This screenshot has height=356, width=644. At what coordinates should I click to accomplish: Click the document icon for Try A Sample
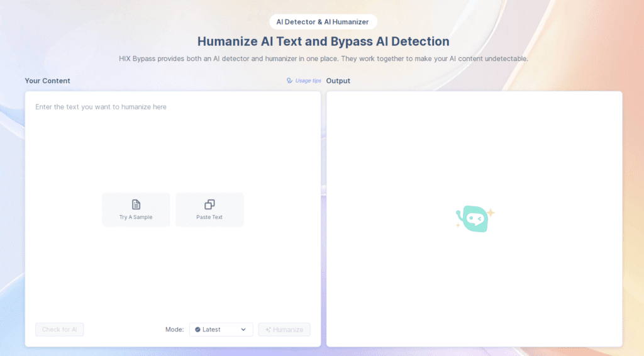click(x=136, y=204)
